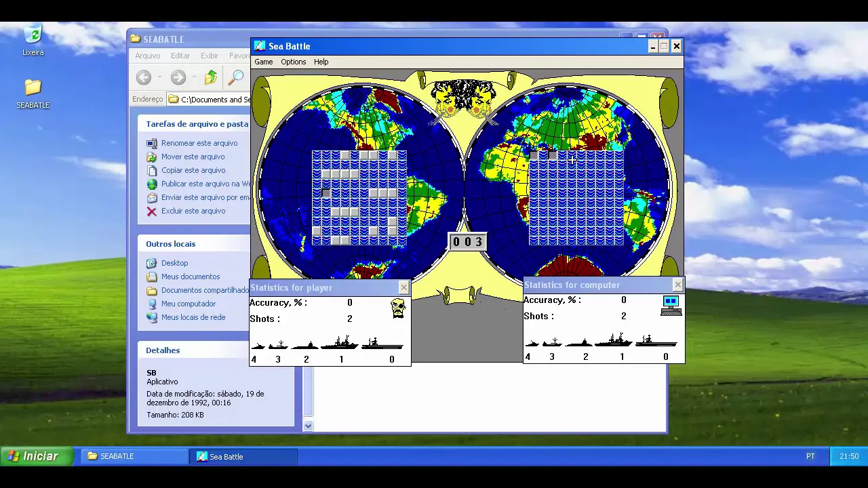Open the Back button dropdown arrow

pyautogui.click(x=159, y=77)
